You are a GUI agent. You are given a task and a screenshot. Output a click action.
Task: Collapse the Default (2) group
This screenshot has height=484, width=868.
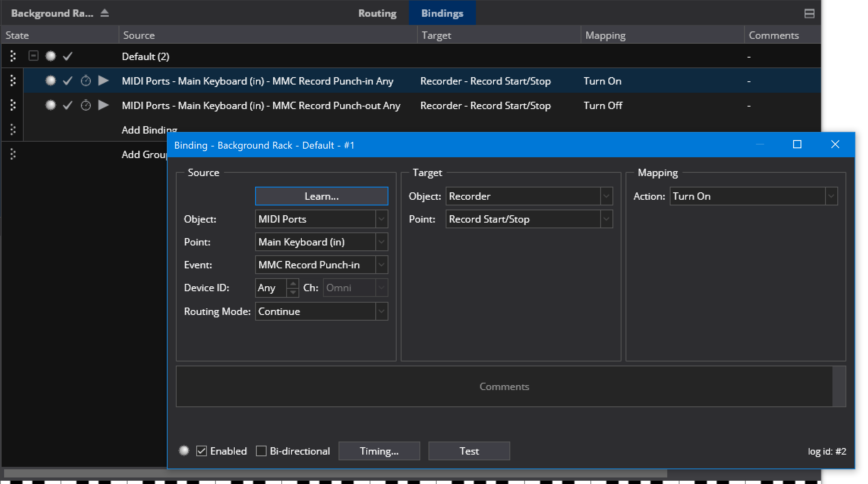(34, 56)
